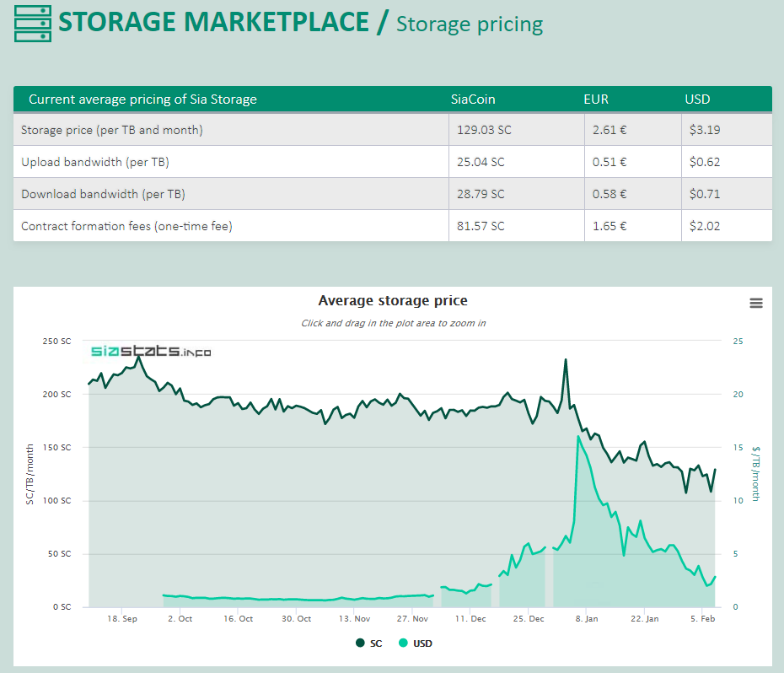Click the USD column header in table

(697, 99)
